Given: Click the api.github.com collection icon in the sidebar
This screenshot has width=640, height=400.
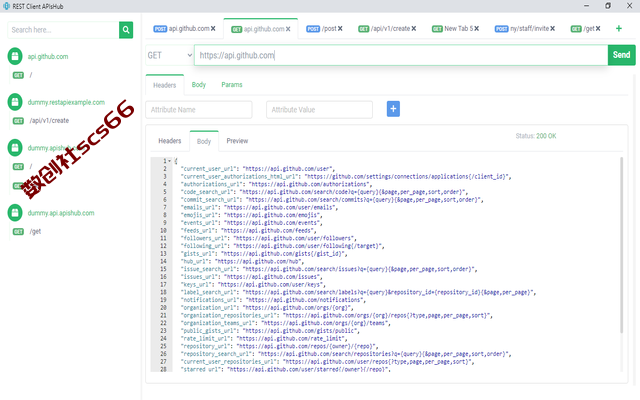Looking at the screenshot, I should [15, 56].
